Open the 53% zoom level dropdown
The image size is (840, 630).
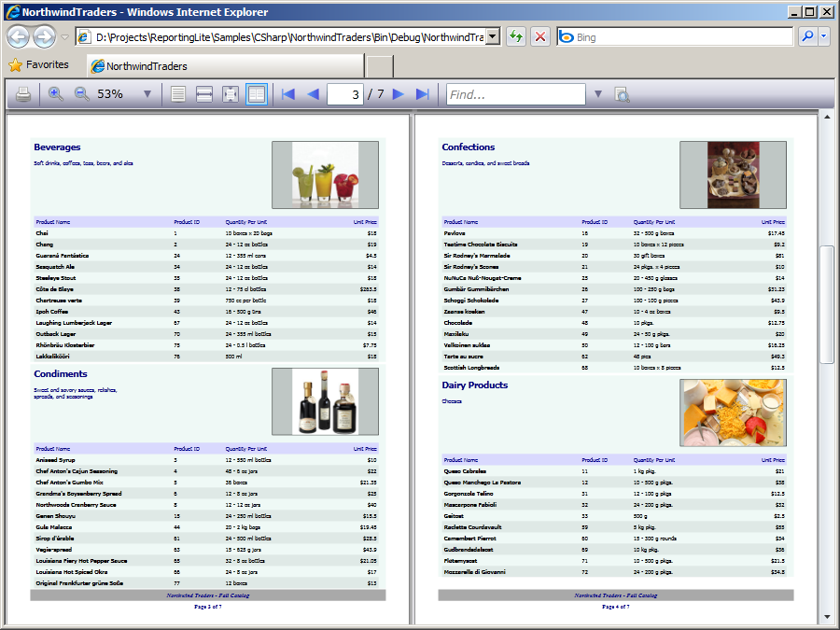coord(147,94)
